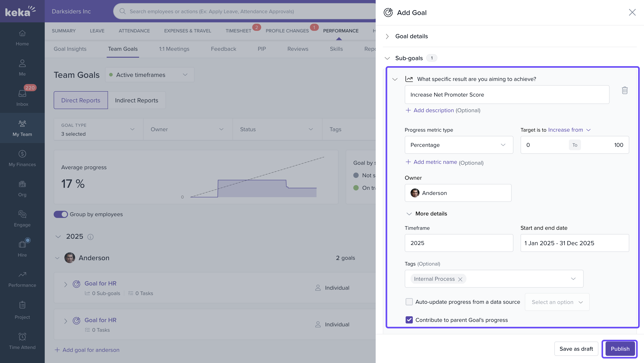Click the 2025 timeframe info icon
Screen dimensions: 644x363
point(91,236)
